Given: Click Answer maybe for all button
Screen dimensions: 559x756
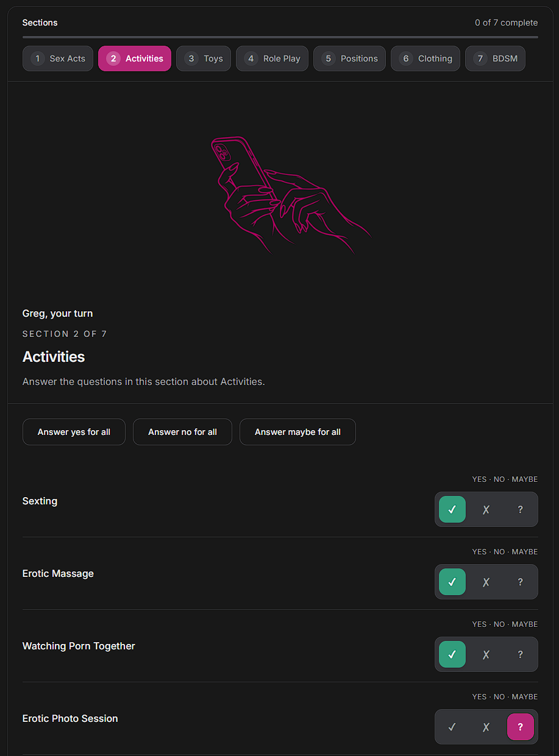Looking at the screenshot, I should (297, 432).
